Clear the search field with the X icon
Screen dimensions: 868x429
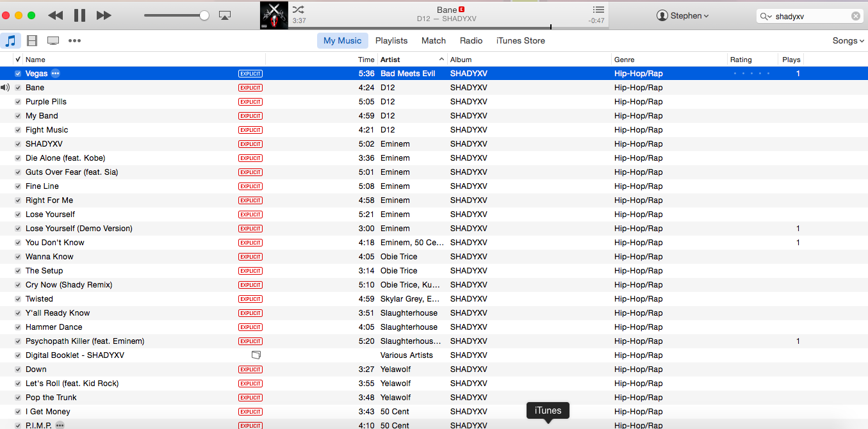point(856,16)
